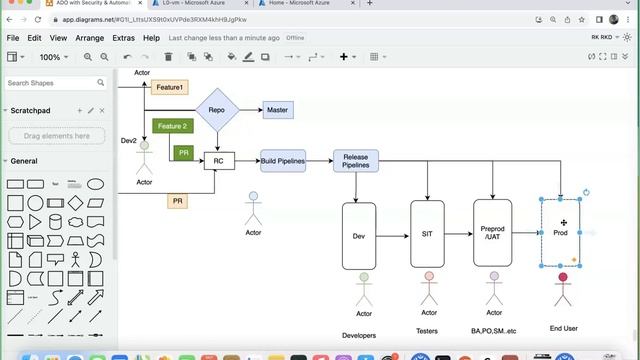The image size is (640, 360).
Task: Open the Waypoints style dropdown
Action: coord(316,57)
